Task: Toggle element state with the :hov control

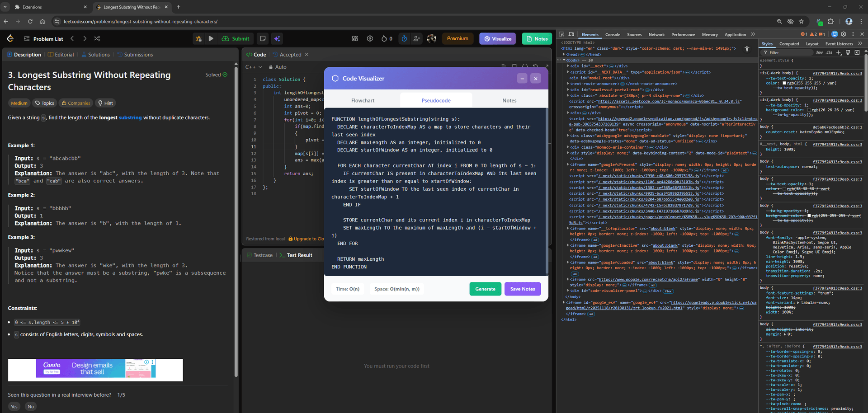Action: click(819, 52)
